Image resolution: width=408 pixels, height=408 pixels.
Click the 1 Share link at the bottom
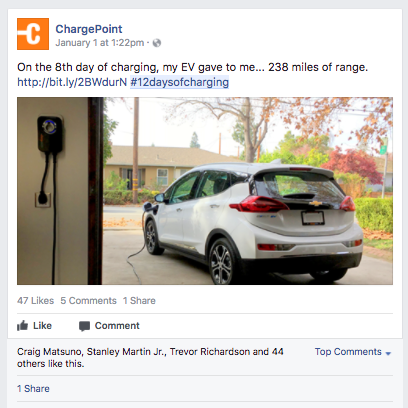[33, 389]
